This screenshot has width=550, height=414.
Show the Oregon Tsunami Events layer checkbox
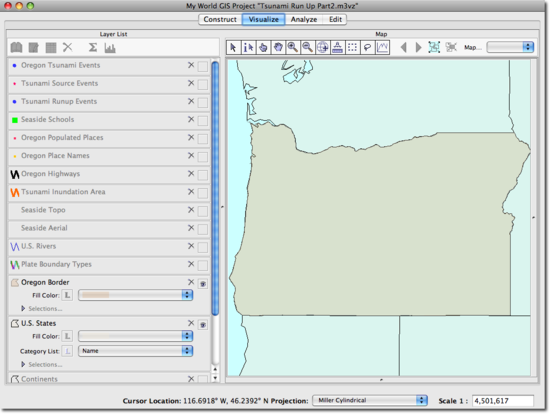[203, 66]
